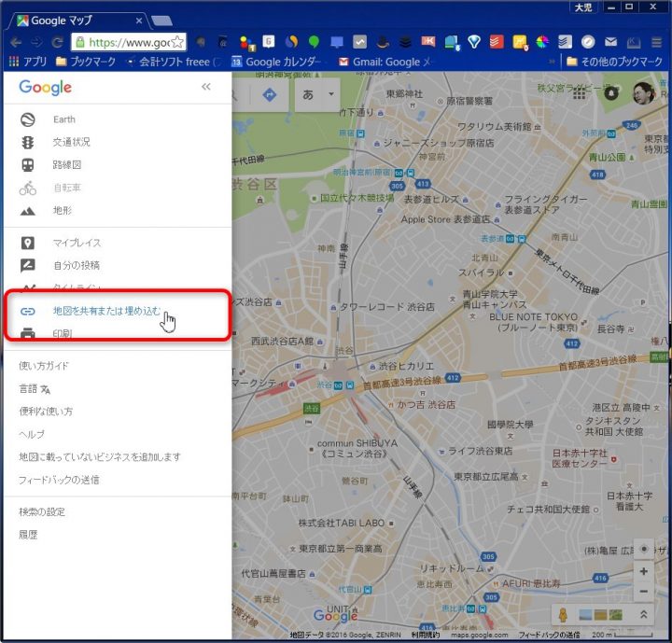Image resolution: width=672 pixels, height=643 pixels.
Task: Click アプリ apps shortcut in bookmarks bar
Action: [x=28, y=62]
